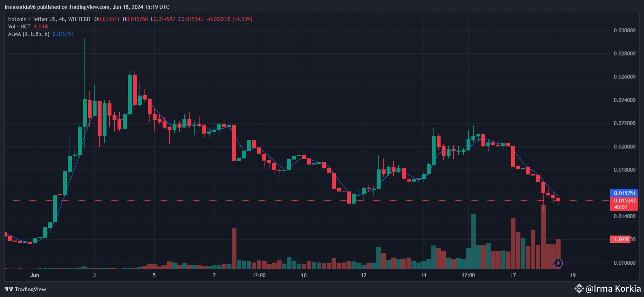The width and height of the screenshot is (644, 297).
Task: Select the Vol · NOT indicator legend
Action: pos(19,27)
